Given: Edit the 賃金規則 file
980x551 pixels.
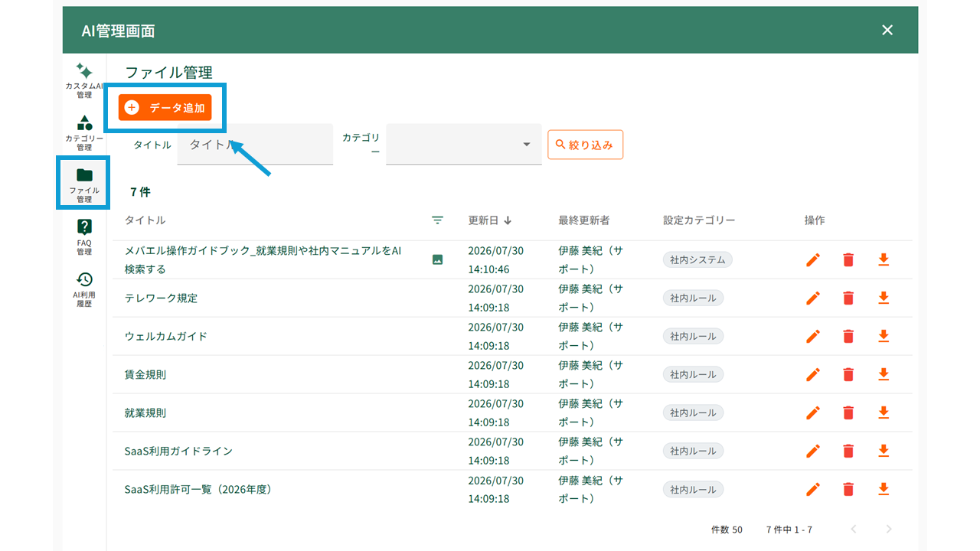Looking at the screenshot, I should 813,374.
